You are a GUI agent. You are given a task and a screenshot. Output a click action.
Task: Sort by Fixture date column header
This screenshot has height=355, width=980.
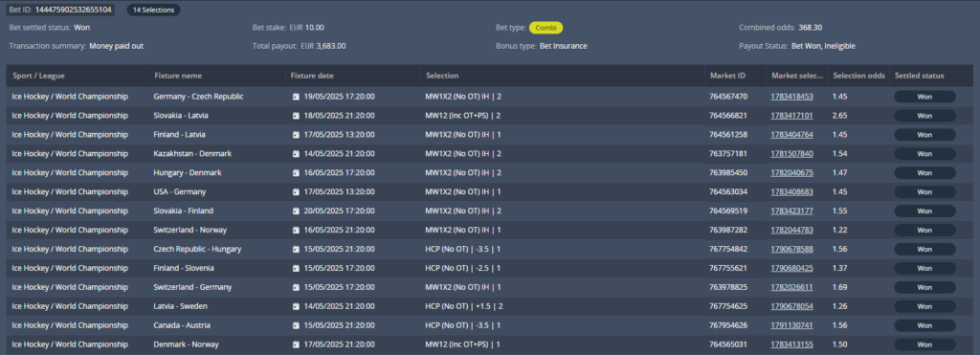point(312,76)
